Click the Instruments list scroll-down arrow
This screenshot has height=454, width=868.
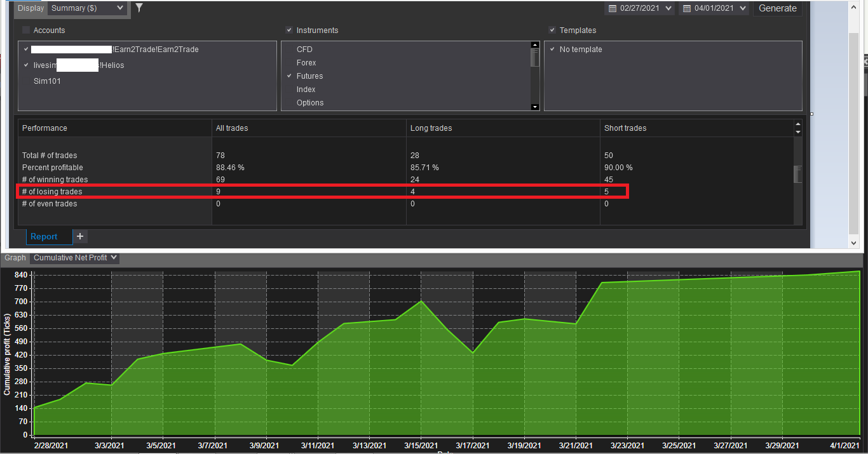(x=535, y=107)
